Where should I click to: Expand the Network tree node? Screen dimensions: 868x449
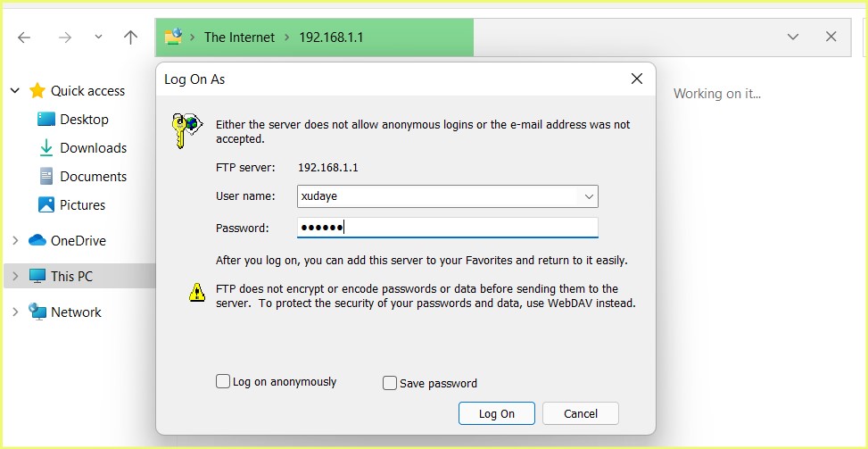pos(15,312)
